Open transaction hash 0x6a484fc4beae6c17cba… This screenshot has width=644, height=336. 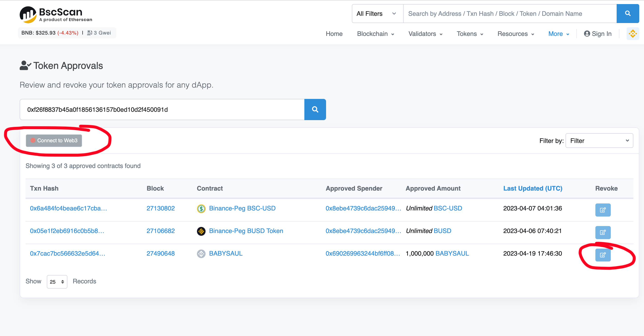point(69,208)
